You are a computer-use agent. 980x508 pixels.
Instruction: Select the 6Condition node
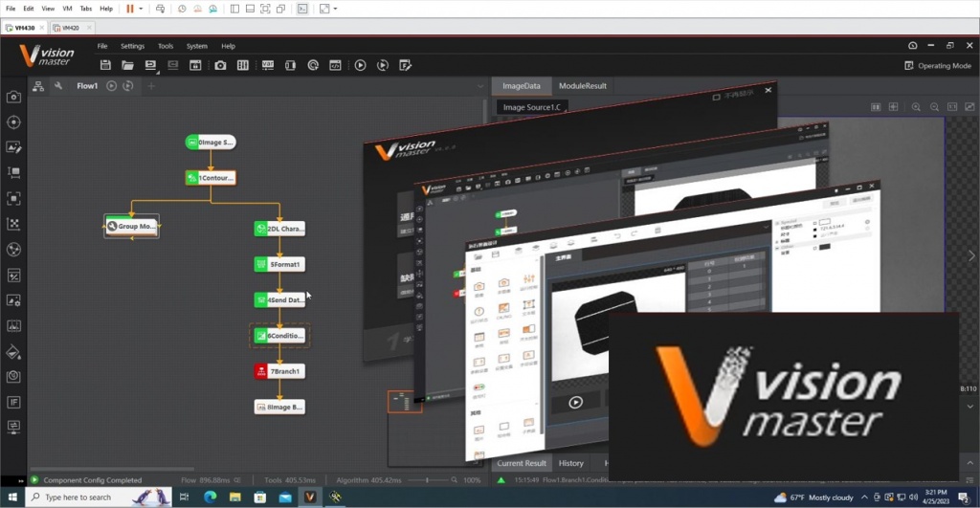coord(279,336)
